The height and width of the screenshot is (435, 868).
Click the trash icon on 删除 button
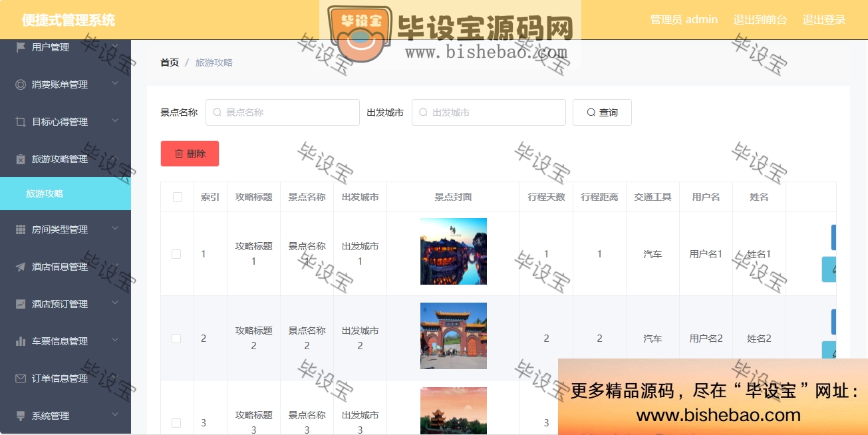pyautogui.click(x=179, y=154)
